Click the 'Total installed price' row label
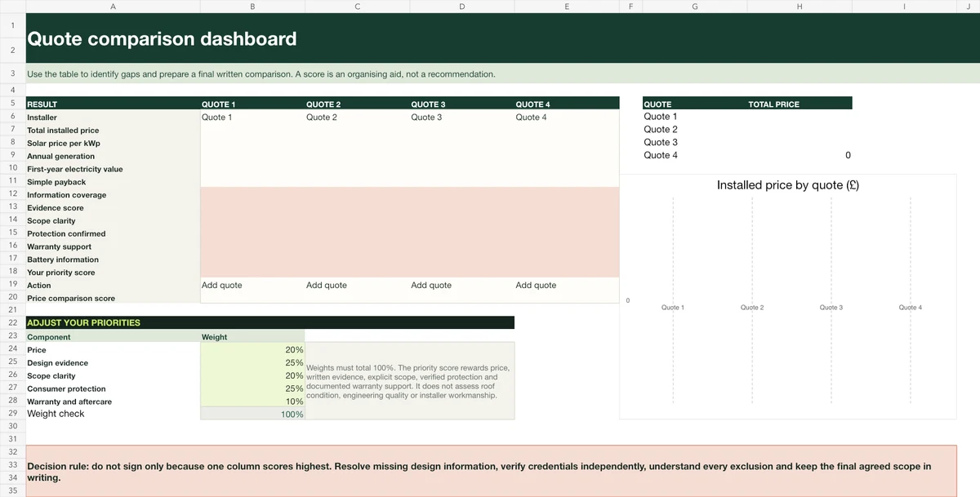The height and width of the screenshot is (497, 980). (x=63, y=131)
